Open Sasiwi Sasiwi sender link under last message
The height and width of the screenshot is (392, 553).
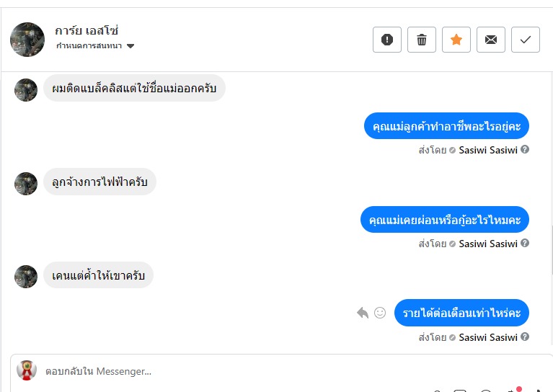point(488,337)
